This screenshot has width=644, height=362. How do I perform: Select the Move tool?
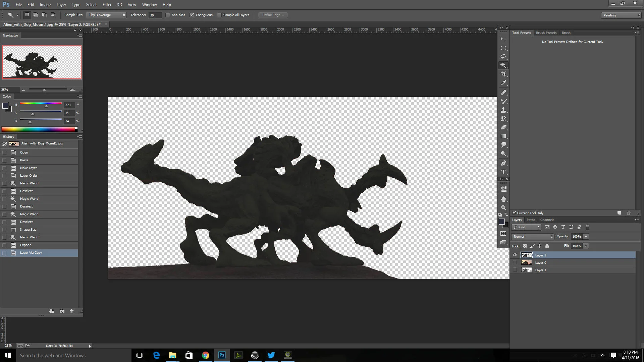(x=503, y=39)
